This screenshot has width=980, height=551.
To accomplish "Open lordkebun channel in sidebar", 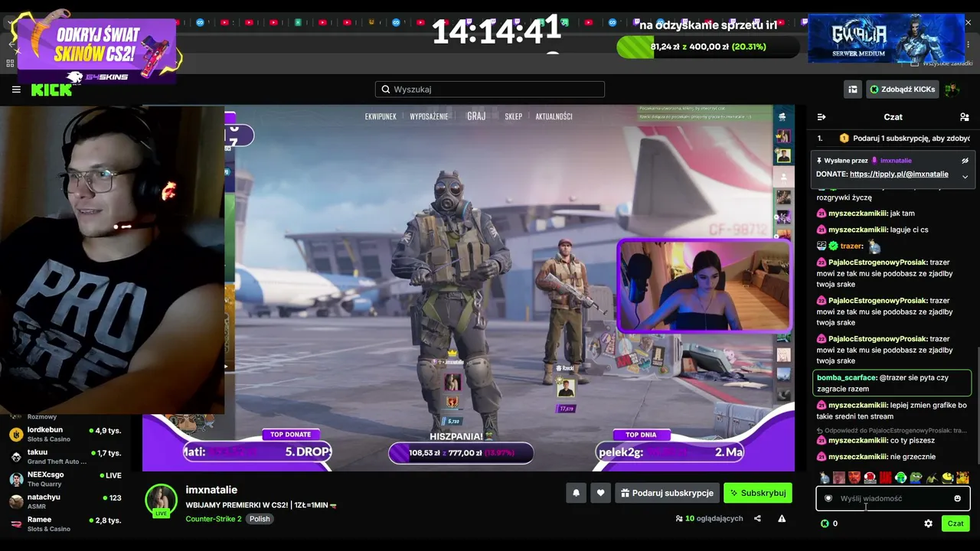I will 65,434.
